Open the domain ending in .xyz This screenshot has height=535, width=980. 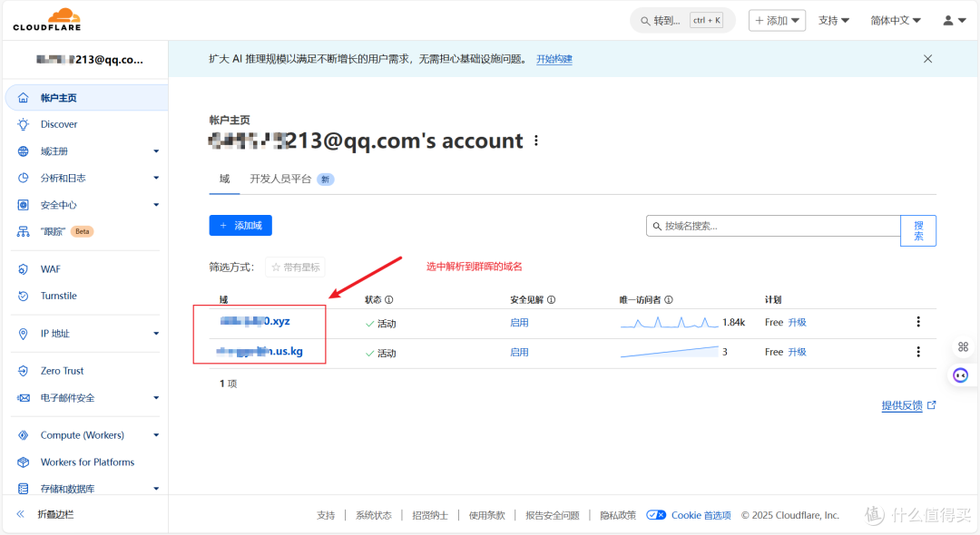pos(255,321)
